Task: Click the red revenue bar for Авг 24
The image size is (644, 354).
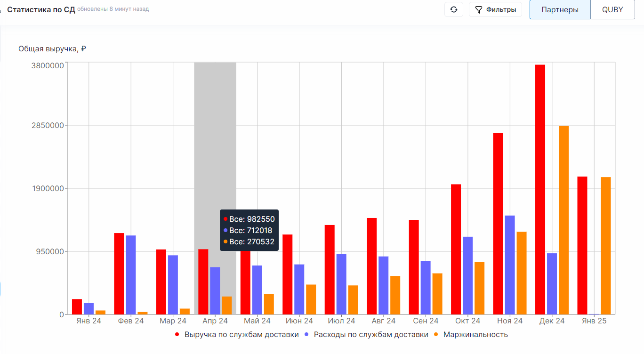Action: pos(371,266)
